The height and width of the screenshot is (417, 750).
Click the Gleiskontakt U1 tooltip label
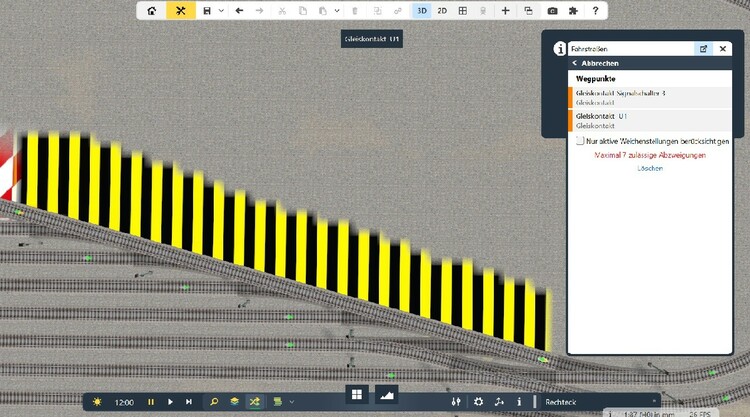point(372,39)
